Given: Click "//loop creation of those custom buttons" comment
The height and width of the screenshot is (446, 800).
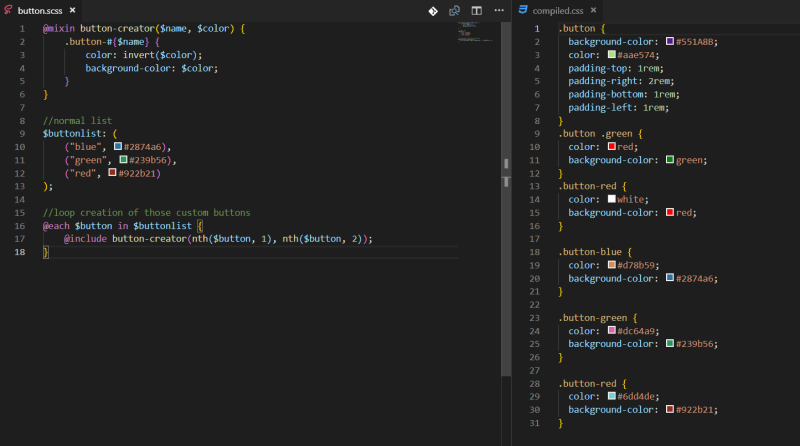Looking at the screenshot, I should click(x=146, y=212).
